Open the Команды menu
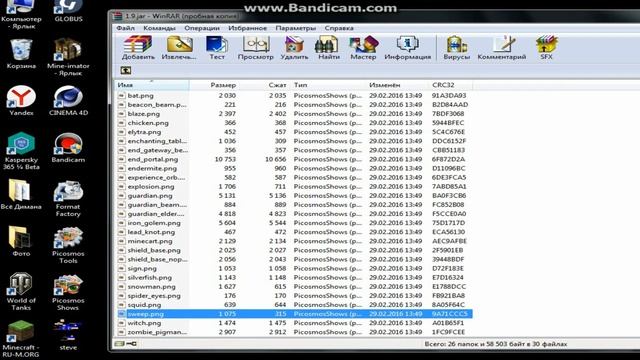Image resolution: width=640 pixels, height=360 pixels. [x=159, y=28]
